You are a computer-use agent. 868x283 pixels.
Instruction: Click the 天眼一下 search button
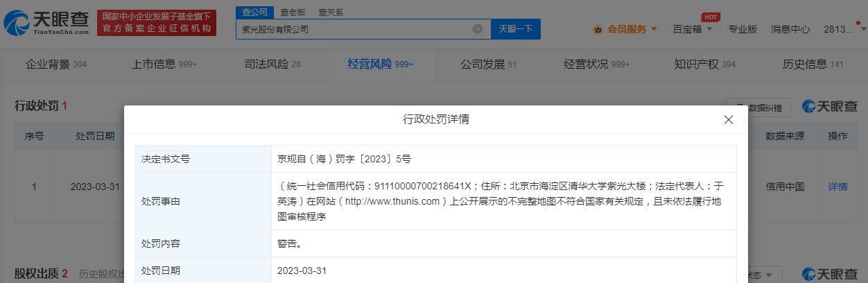516,29
